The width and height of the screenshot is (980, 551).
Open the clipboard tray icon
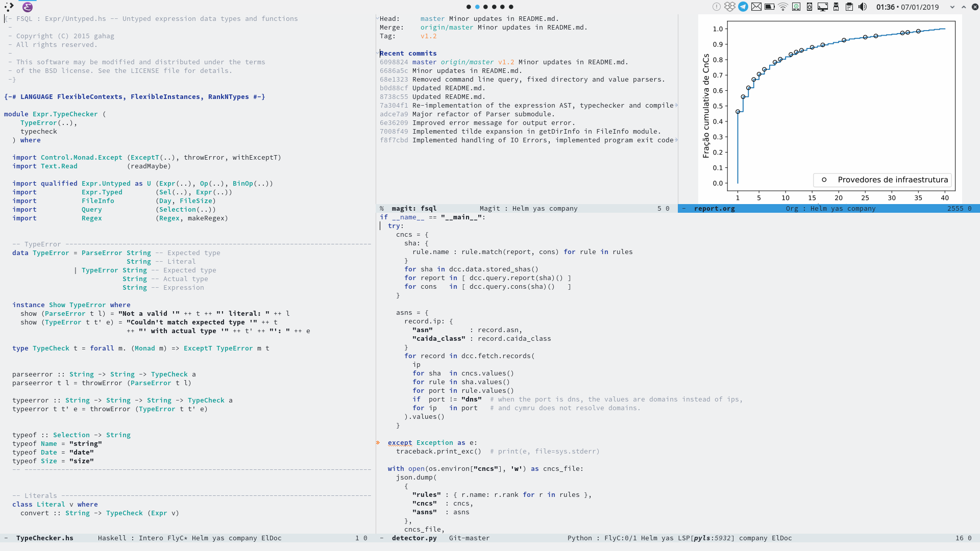tap(849, 7)
